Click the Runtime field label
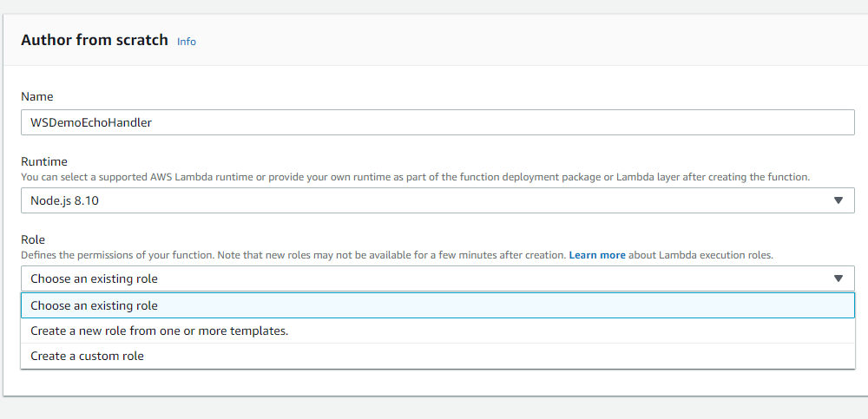 (44, 161)
